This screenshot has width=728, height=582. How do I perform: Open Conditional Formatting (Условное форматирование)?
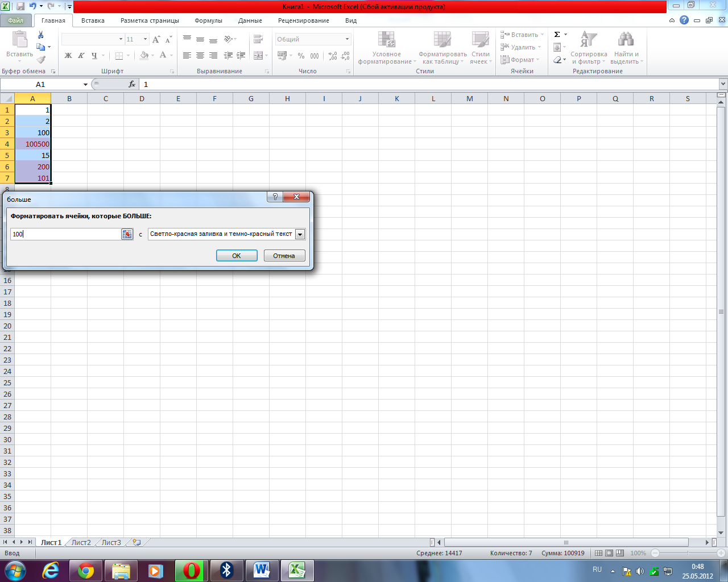coord(387,48)
